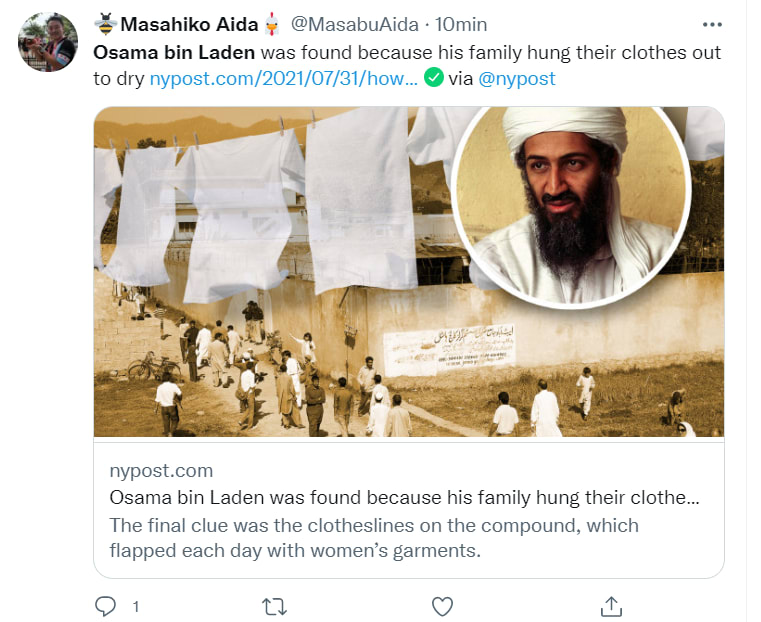This screenshot has height=622, width=761.
Task: Click the share tweet icon
Action: [x=611, y=606]
